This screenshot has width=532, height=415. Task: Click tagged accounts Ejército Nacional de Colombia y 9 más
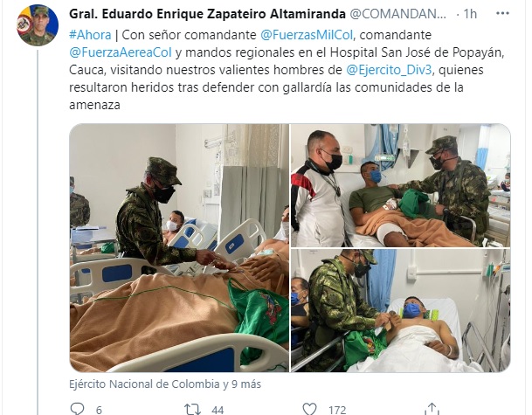point(165,384)
